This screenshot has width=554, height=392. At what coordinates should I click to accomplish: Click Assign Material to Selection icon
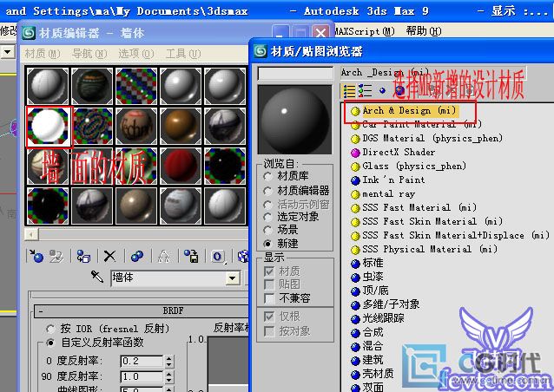point(83,256)
